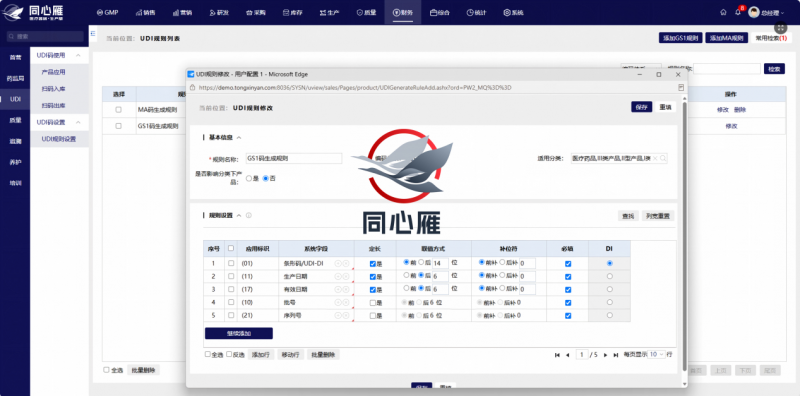Uncheck 定长 for 生产日期 row

pyautogui.click(x=372, y=277)
